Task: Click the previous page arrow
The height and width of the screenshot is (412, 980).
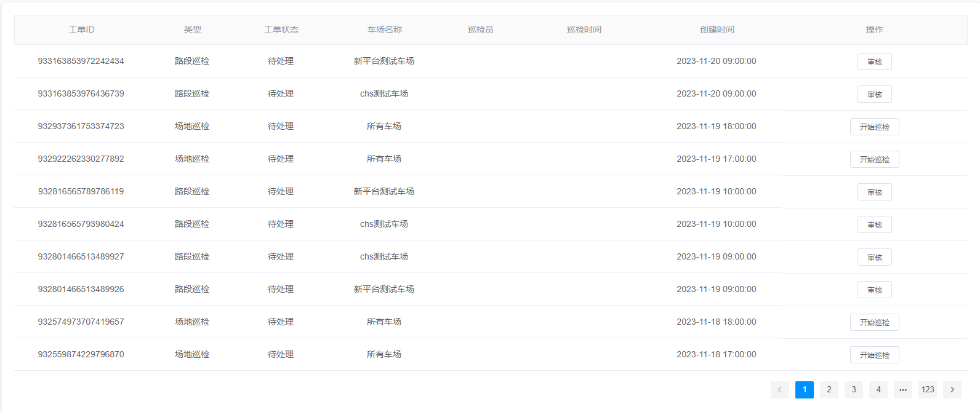Action: [779, 389]
